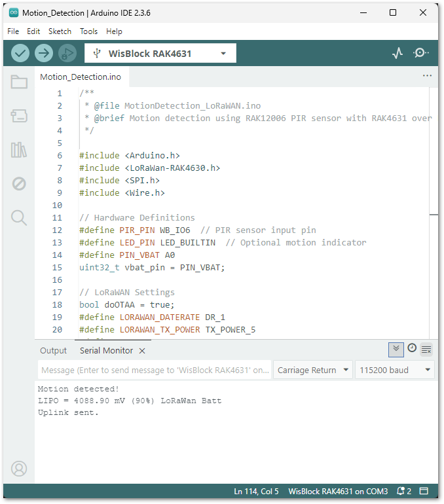This screenshot has width=444, height=504.
Task: Open the Library Manager sidebar icon
Action: tap(19, 150)
